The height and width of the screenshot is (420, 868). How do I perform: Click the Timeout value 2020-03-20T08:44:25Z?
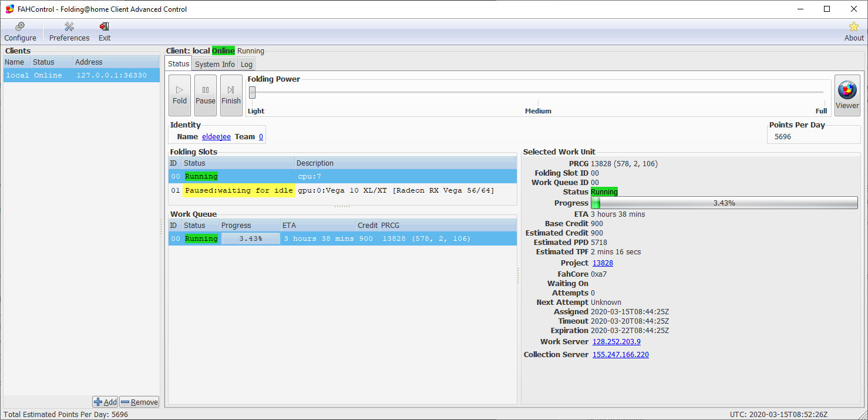630,321
